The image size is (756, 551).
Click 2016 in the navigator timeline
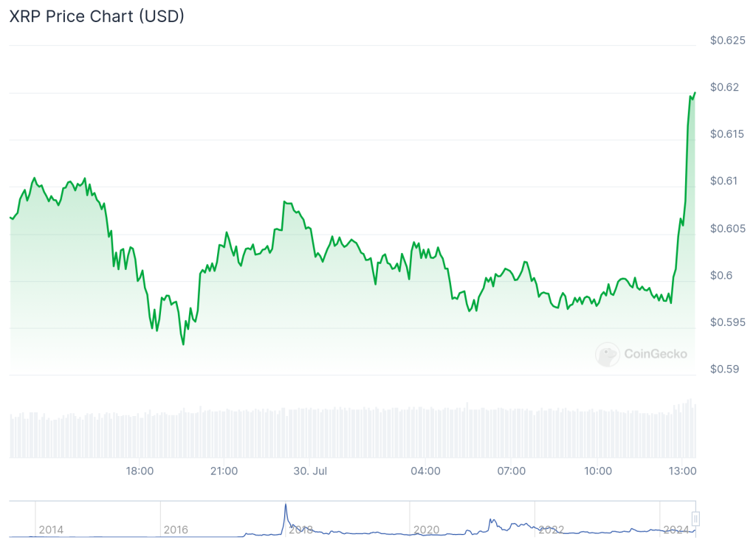point(176,530)
